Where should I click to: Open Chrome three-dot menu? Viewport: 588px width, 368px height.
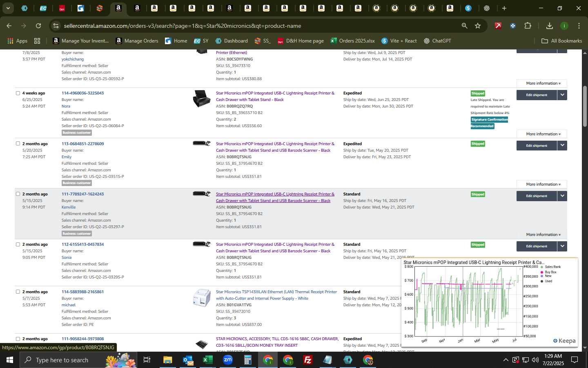(579, 26)
